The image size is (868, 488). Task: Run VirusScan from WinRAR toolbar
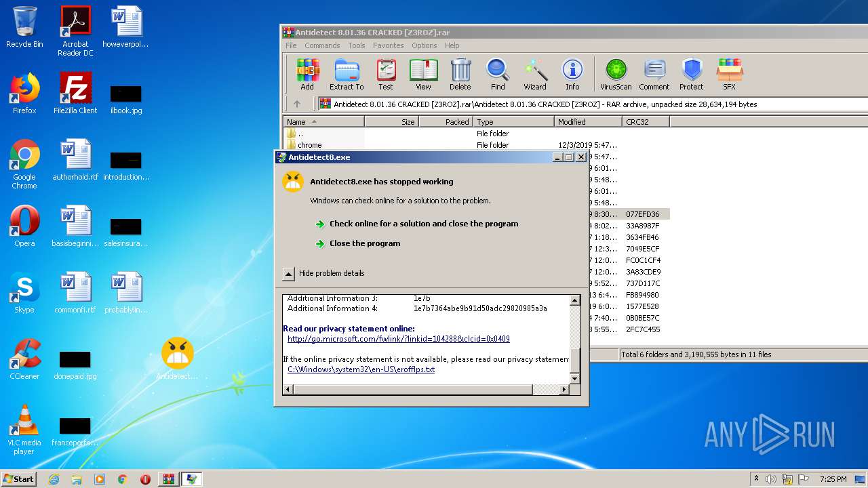coord(616,74)
